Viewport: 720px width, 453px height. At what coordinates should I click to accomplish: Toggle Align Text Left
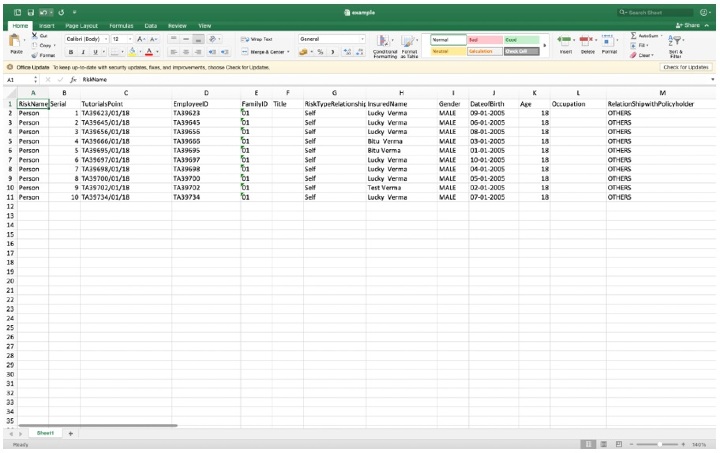[174, 52]
